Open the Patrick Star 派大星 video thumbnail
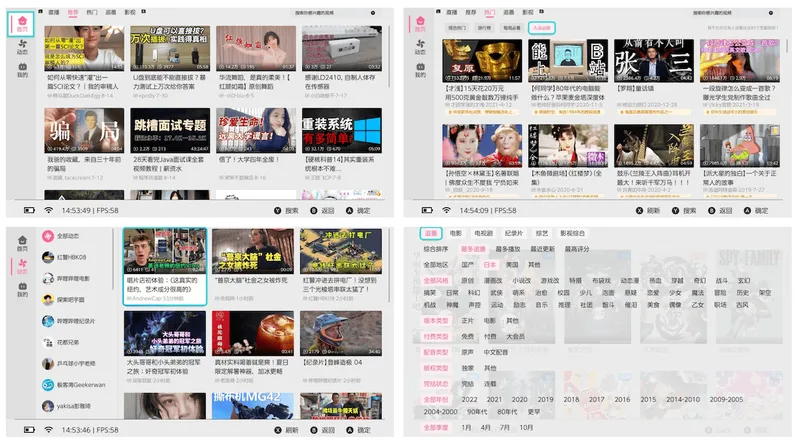The width and height of the screenshot is (800, 446). [x=739, y=145]
